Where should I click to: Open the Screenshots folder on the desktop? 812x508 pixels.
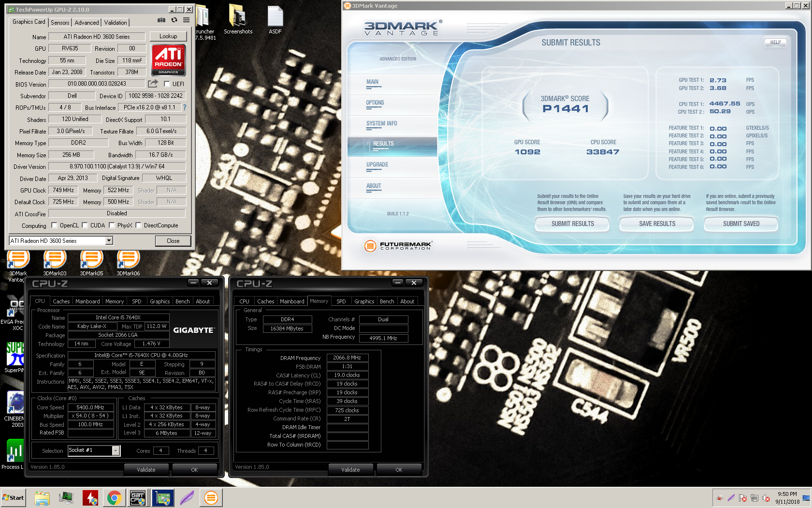238,19
